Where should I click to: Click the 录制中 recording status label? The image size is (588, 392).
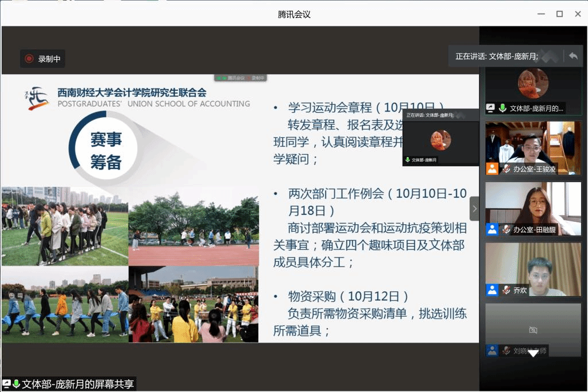49,59
